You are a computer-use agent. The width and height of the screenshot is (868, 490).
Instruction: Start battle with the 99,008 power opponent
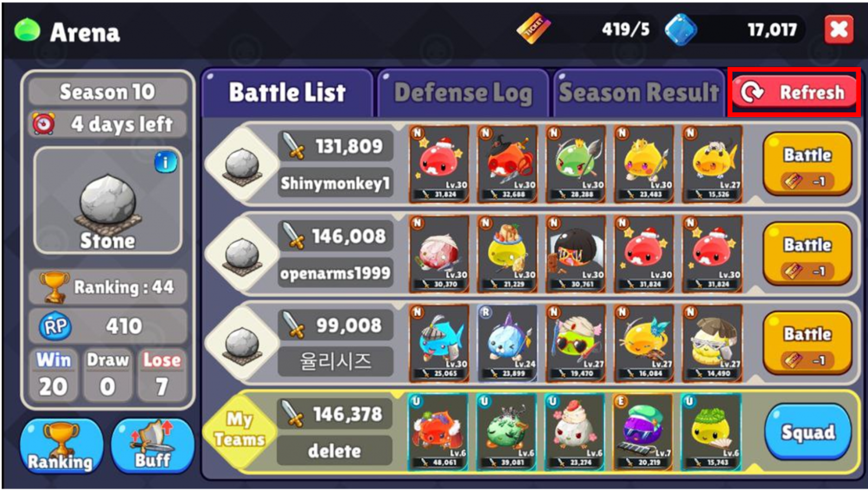[x=807, y=343]
